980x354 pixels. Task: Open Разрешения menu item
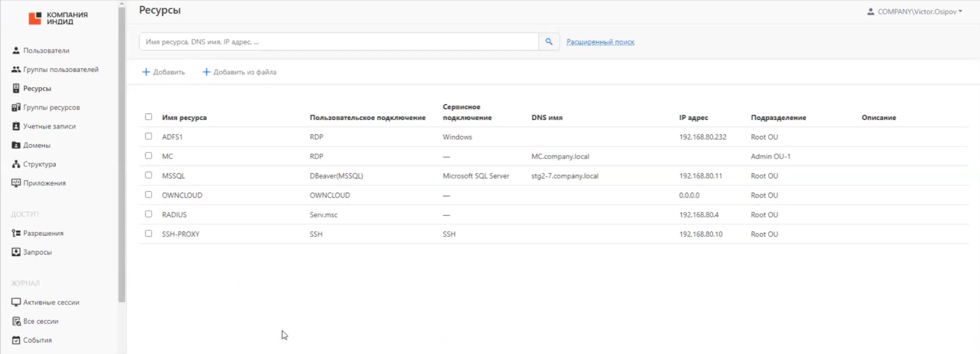[x=43, y=233]
